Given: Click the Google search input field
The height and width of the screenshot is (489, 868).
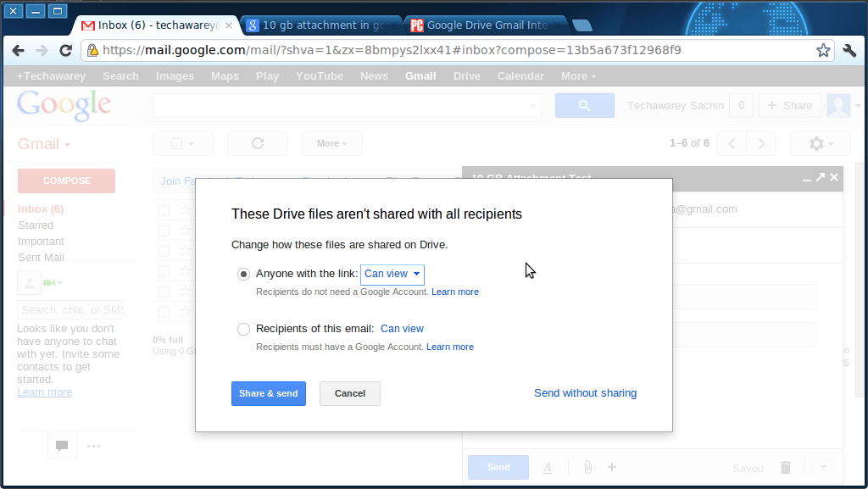Looking at the screenshot, I should [348, 105].
